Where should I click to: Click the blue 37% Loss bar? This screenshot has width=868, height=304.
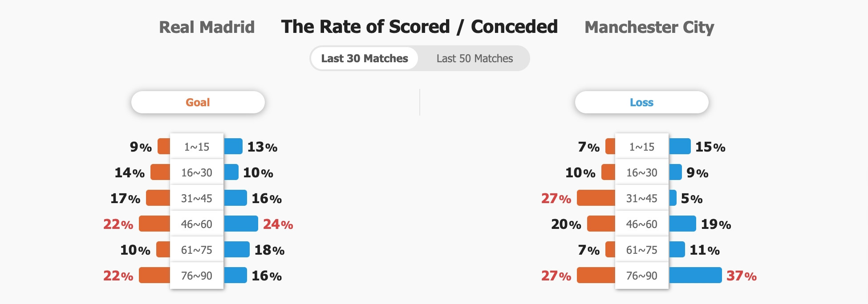[x=695, y=275]
